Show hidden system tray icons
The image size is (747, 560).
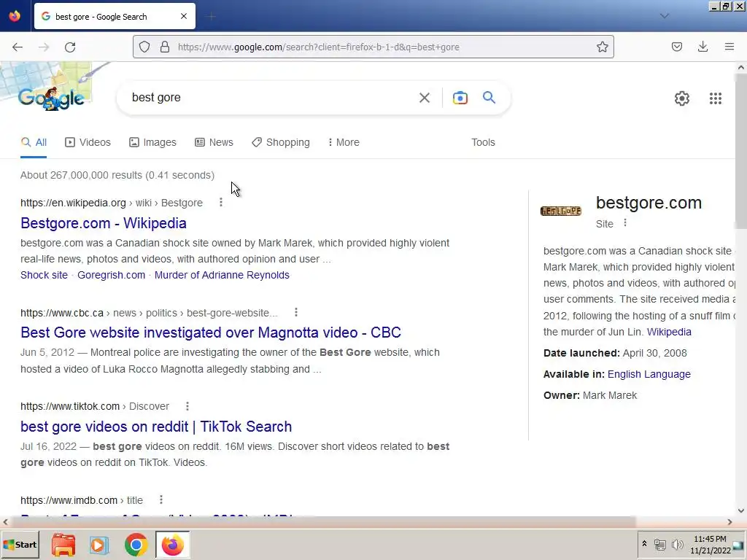point(644,544)
